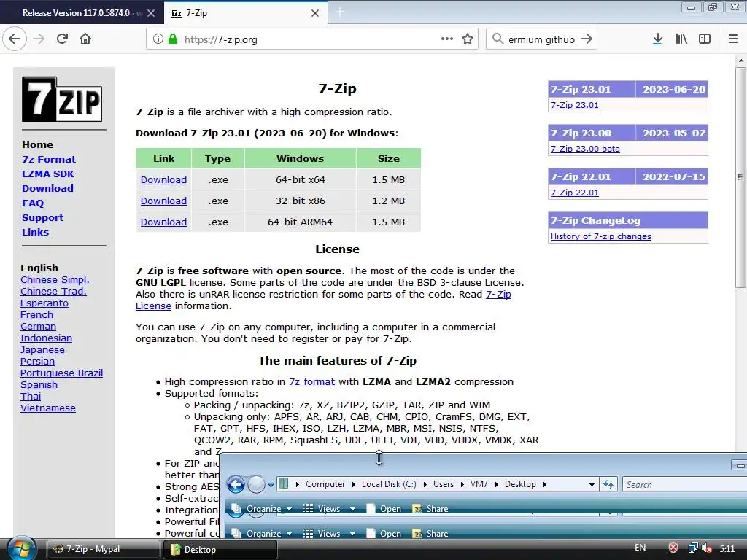
Task: Click the 7-Zip logo image
Action: coord(62,99)
